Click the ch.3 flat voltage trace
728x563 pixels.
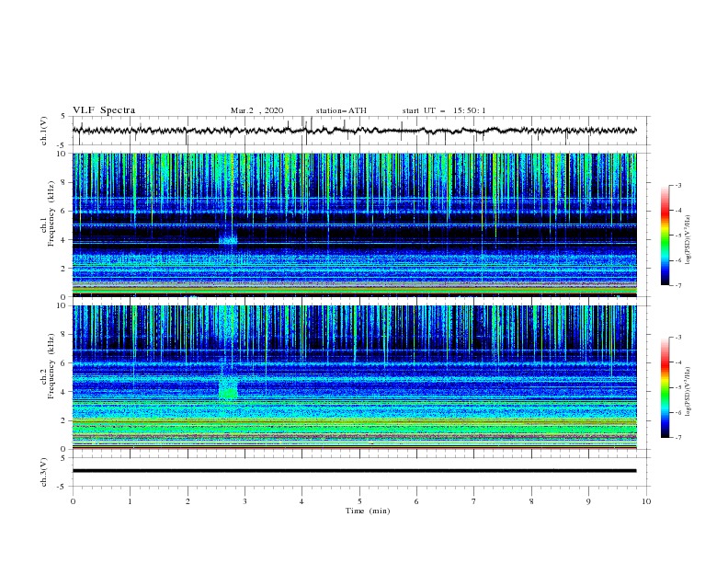click(x=354, y=471)
